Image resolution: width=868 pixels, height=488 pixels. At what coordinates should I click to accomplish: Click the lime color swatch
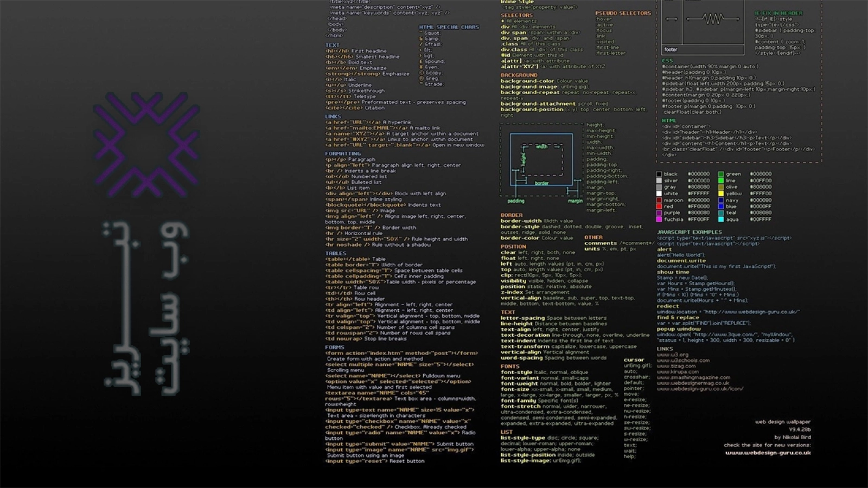(x=721, y=181)
